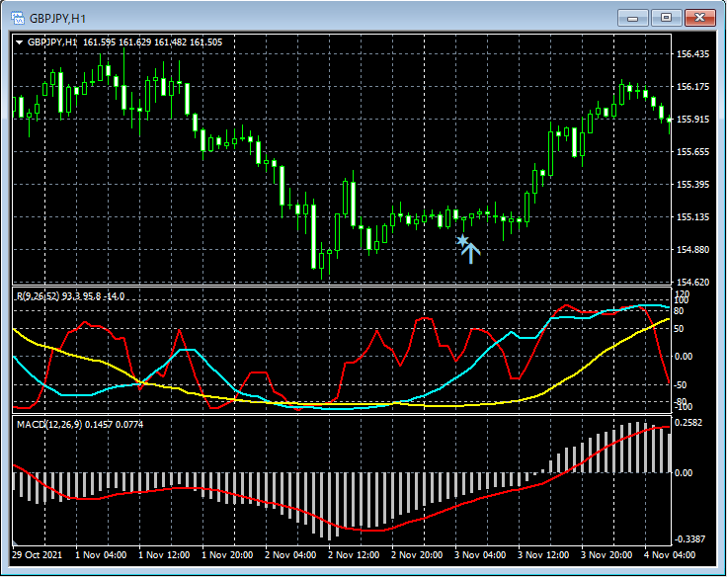The height and width of the screenshot is (578, 728).
Task: Maximize the GBPJPY,H1 chart window
Action: coord(665,17)
